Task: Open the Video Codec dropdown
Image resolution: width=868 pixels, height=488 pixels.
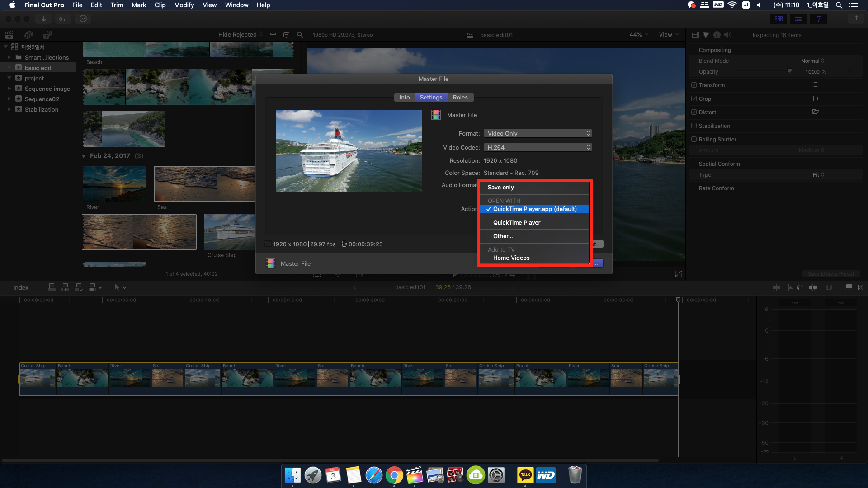Action: pos(537,147)
